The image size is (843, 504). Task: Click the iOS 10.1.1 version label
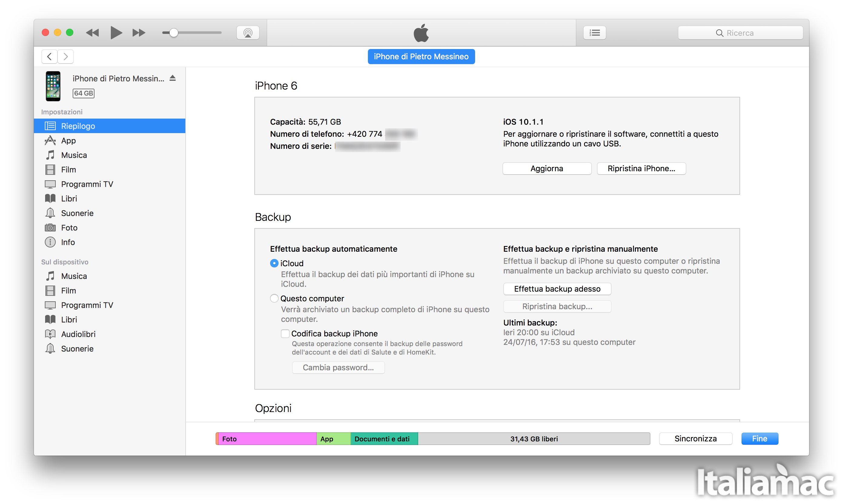(523, 122)
